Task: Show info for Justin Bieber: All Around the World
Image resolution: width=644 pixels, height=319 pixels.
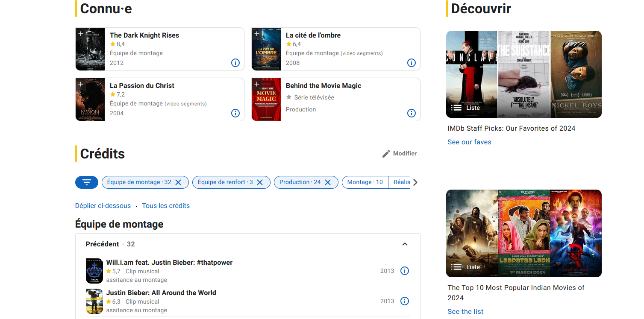Action: tap(404, 301)
